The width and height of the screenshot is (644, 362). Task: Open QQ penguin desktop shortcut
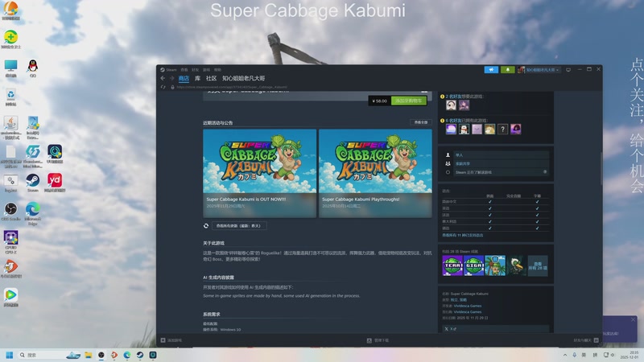tap(32, 68)
